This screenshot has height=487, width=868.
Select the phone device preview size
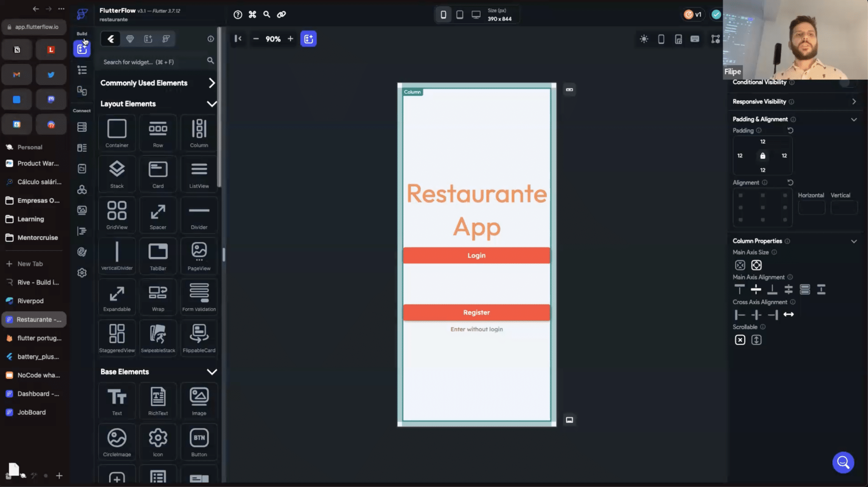click(x=443, y=15)
